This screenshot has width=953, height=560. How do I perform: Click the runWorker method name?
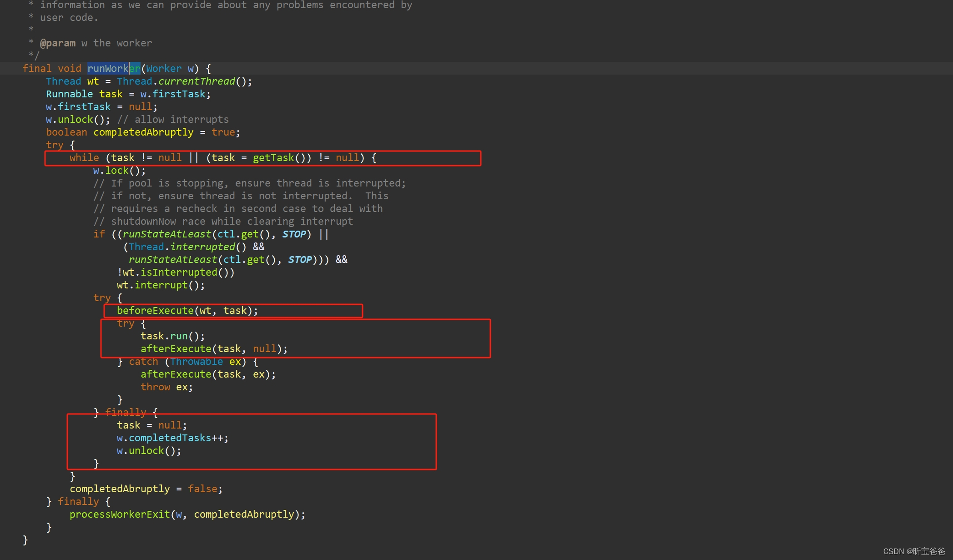(x=114, y=68)
